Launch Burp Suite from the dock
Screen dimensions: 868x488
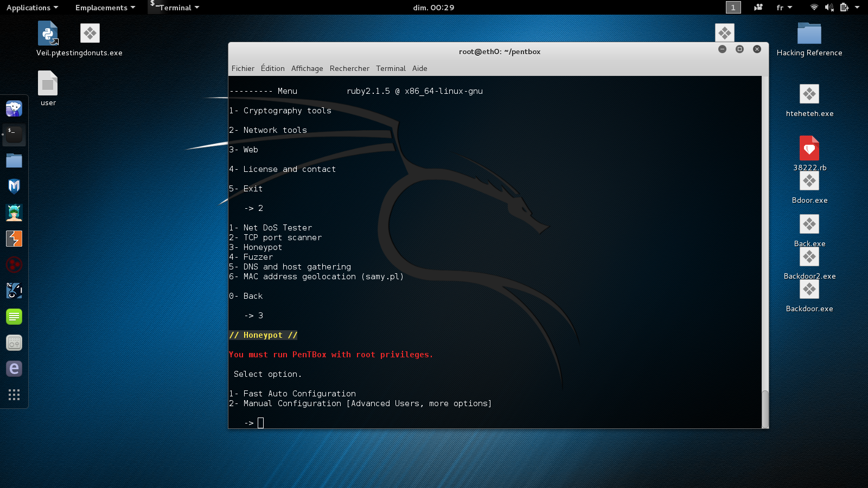coord(14,239)
